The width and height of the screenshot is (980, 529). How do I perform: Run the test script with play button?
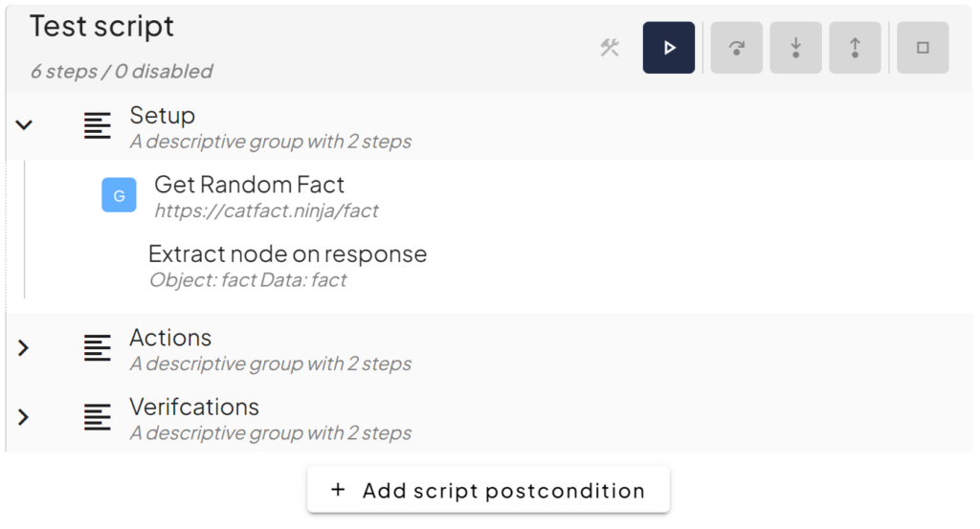(x=669, y=48)
